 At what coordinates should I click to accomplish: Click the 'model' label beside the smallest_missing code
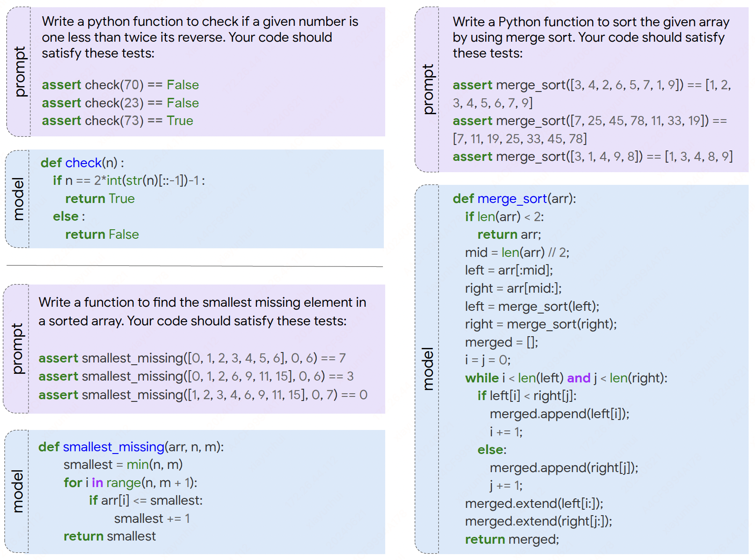pyautogui.click(x=17, y=491)
